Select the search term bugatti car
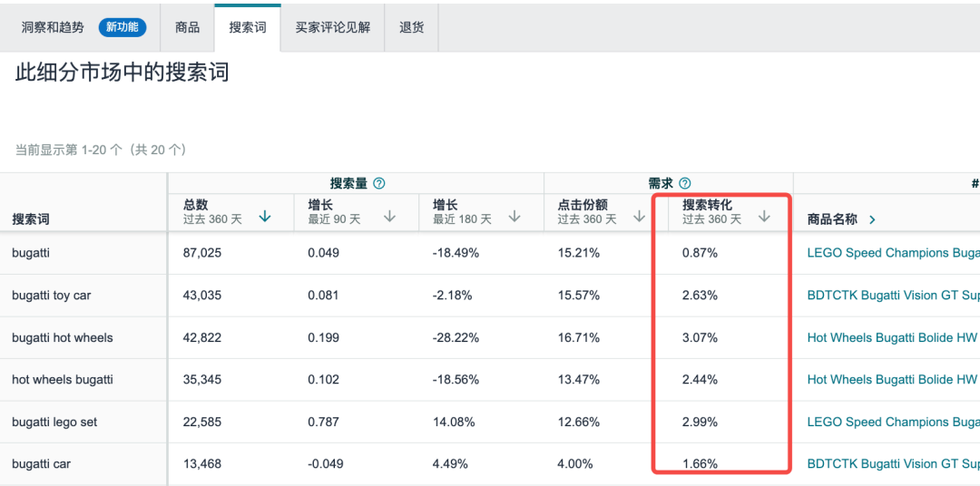980x486 pixels. coord(41,463)
